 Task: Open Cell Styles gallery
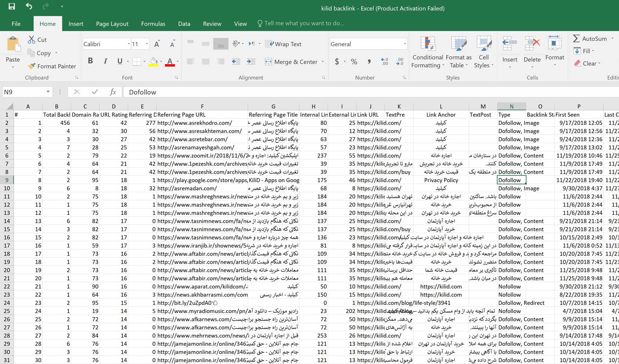[x=484, y=52]
